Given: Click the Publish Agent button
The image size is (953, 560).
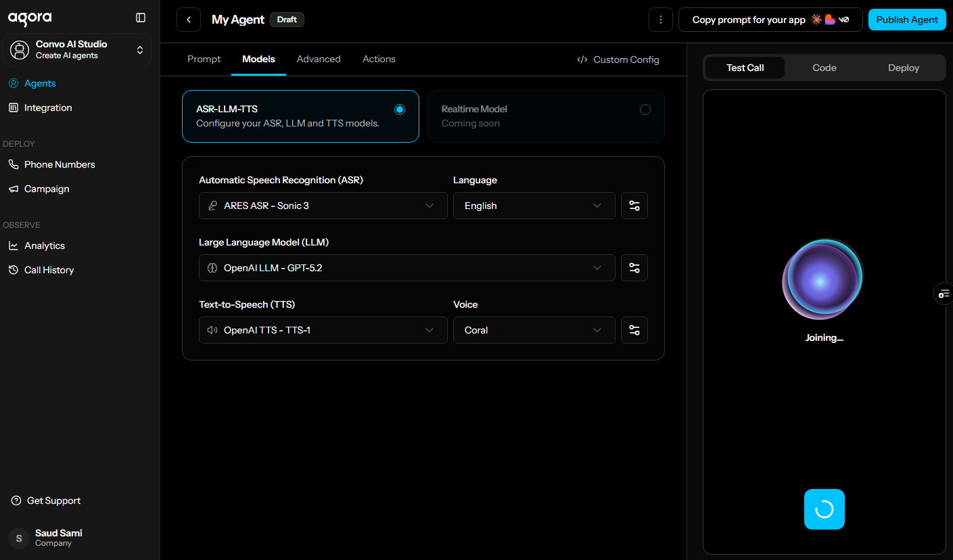Looking at the screenshot, I should [x=907, y=20].
